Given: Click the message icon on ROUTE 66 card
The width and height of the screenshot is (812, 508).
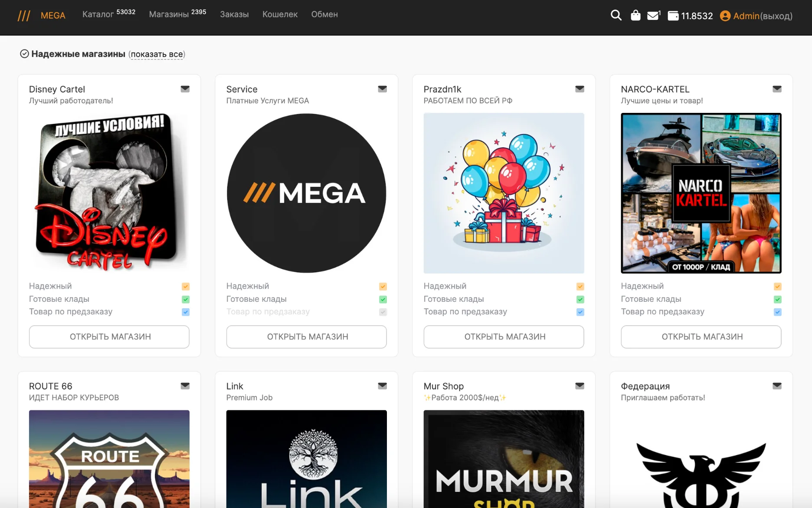Looking at the screenshot, I should tap(185, 386).
